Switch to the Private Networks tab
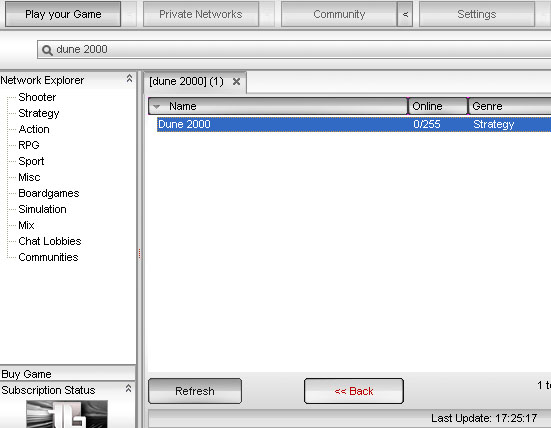The height and width of the screenshot is (428, 551). pos(201,14)
